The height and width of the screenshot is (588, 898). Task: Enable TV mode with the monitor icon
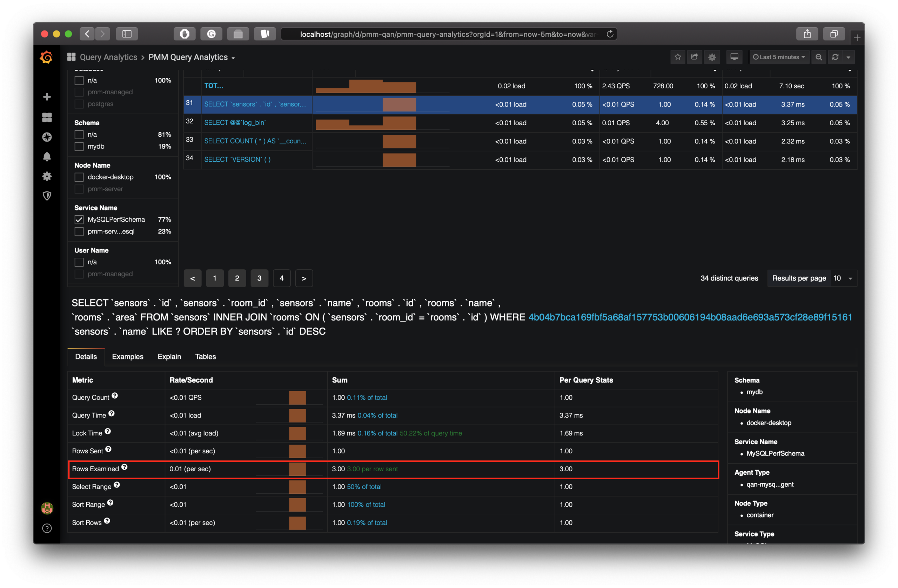pos(734,57)
